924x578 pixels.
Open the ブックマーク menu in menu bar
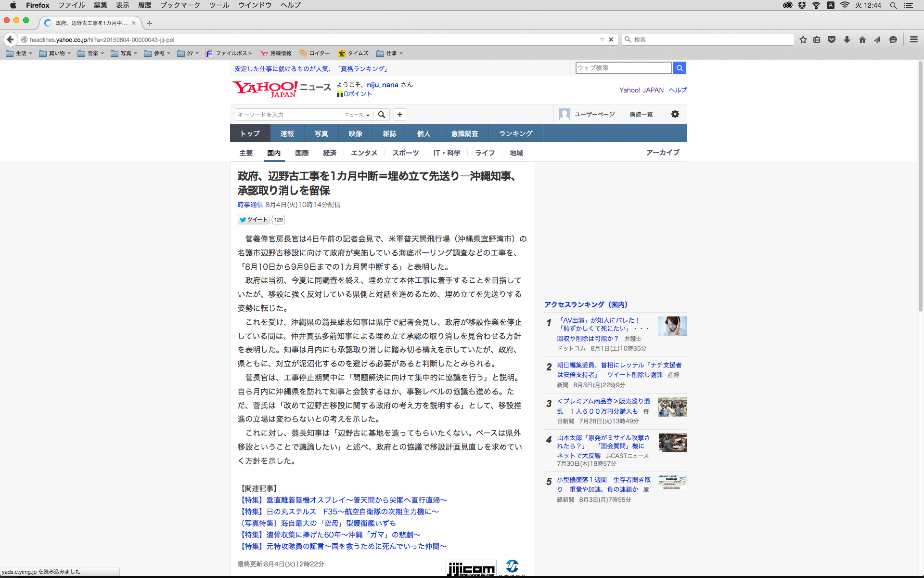[x=180, y=5]
